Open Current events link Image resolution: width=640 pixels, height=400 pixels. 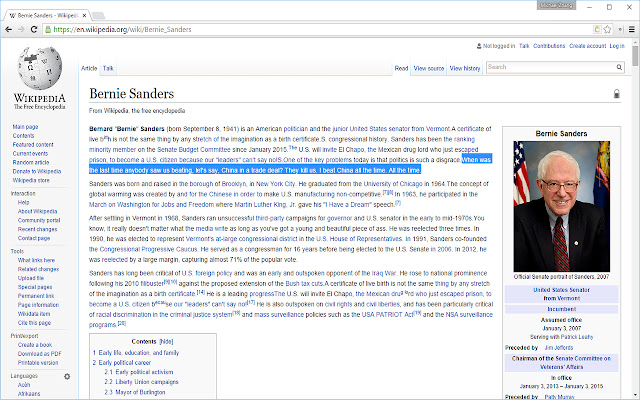[x=30, y=154]
